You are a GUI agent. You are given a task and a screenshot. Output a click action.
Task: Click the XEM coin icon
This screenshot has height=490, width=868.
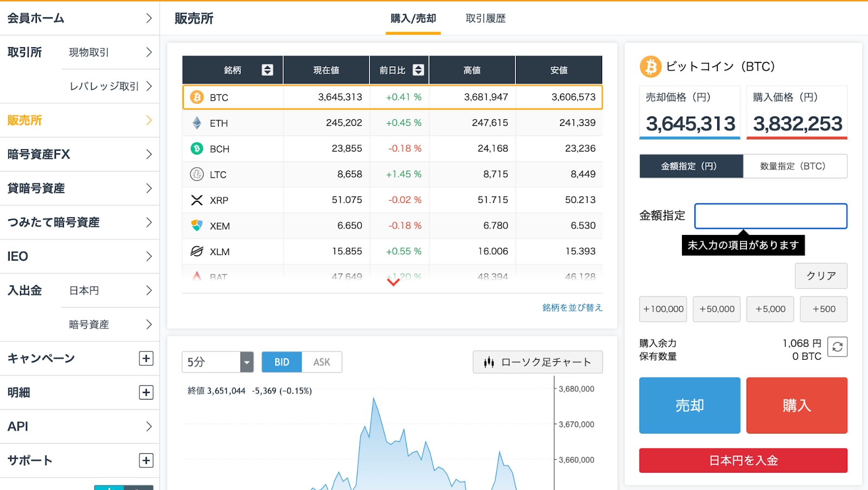197,225
